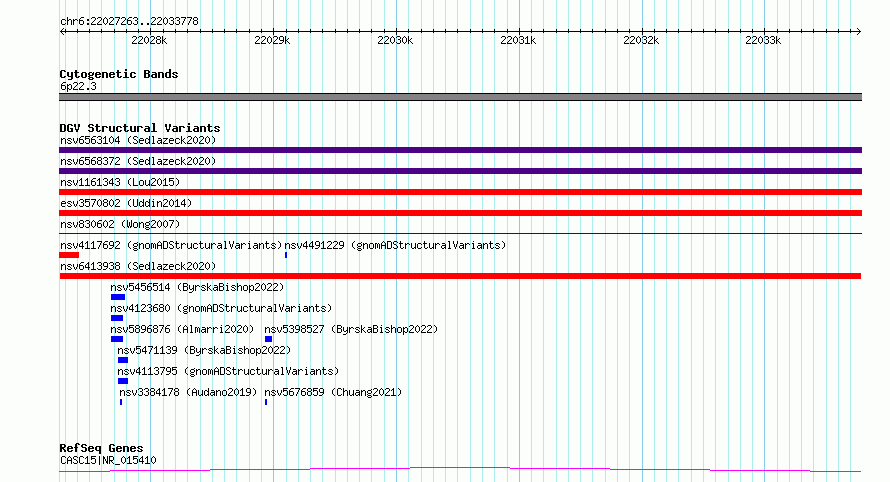Click the nsv6568372 (Sedlazeck2020) label
Image resolution: width=890 pixels, height=482 pixels.
click(138, 161)
